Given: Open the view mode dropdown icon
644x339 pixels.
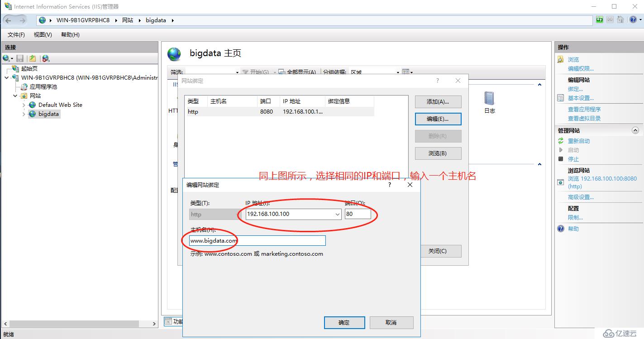Looking at the screenshot, I should point(407,72).
